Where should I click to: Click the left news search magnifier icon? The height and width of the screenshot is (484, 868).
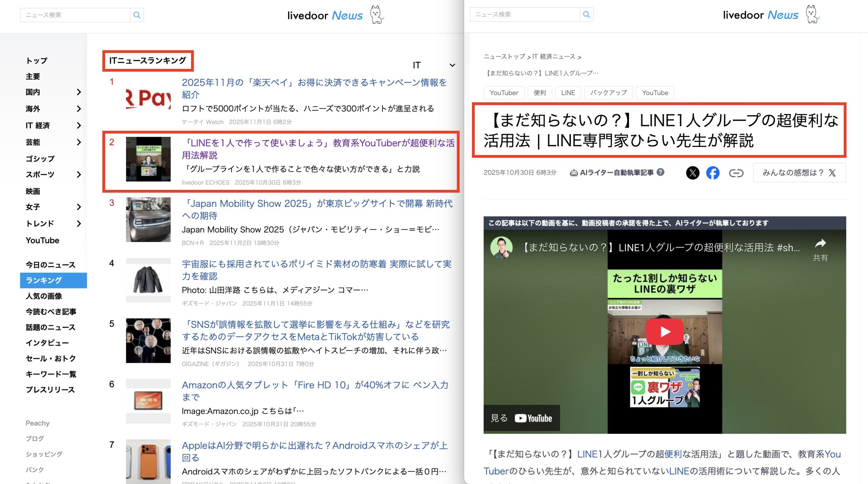pyautogui.click(x=137, y=15)
